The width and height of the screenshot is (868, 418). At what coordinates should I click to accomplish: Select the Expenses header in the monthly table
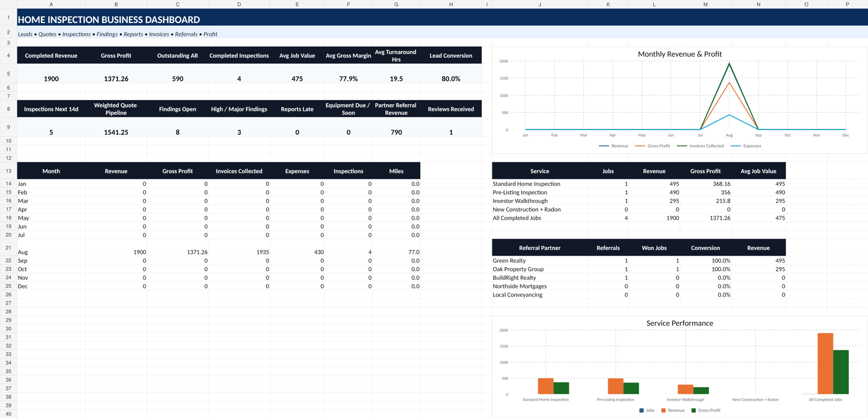point(297,171)
